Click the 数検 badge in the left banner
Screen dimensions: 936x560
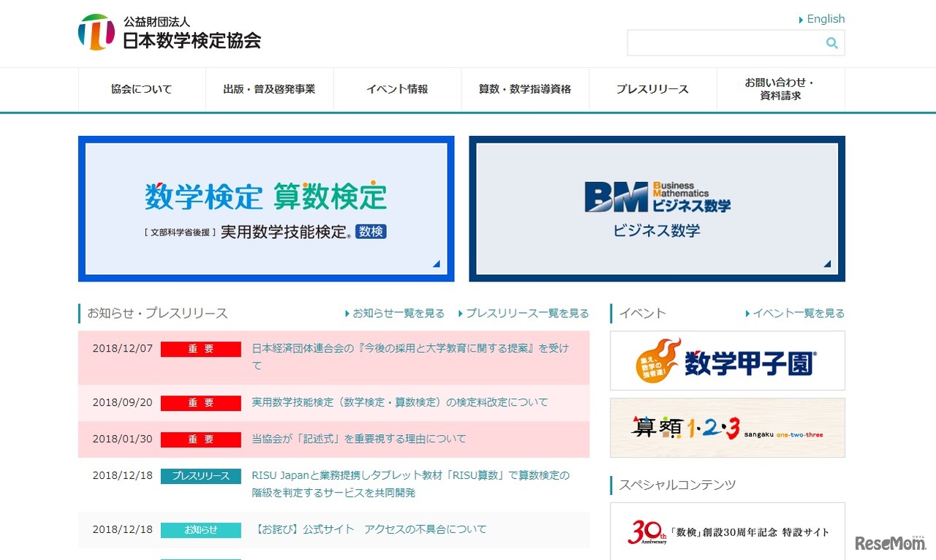coord(371,231)
